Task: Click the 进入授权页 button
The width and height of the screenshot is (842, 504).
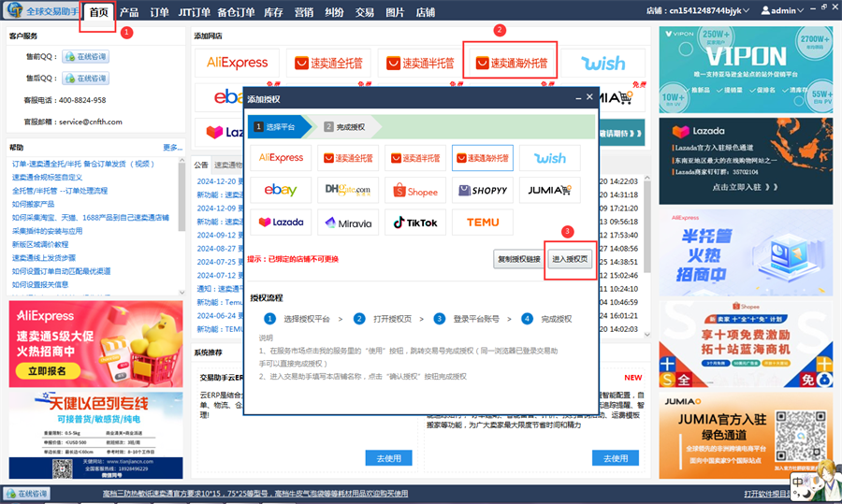Action: click(570, 259)
